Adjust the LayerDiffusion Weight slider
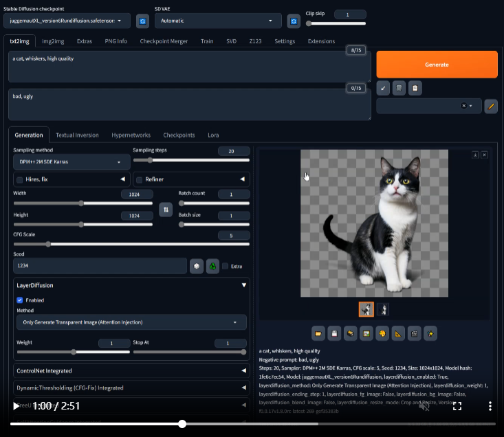This screenshot has height=437, width=504. coord(74,352)
